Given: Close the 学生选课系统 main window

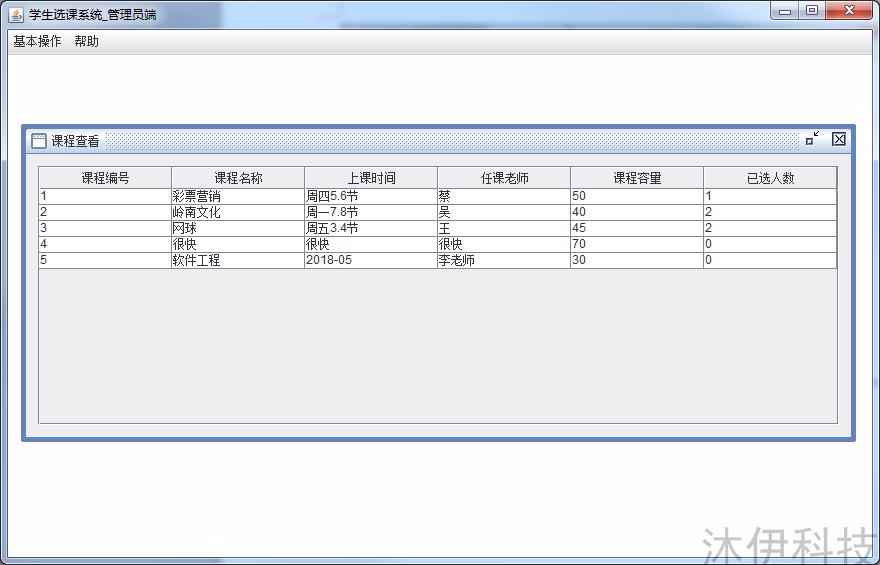Looking at the screenshot, I should (x=849, y=11).
